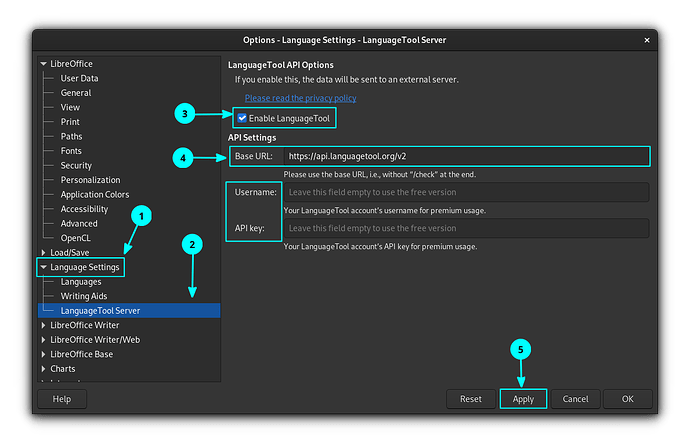Select User Data in the tree
This screenshot has height=448, width=690.
pyautogui.click(x=79, y=78)
